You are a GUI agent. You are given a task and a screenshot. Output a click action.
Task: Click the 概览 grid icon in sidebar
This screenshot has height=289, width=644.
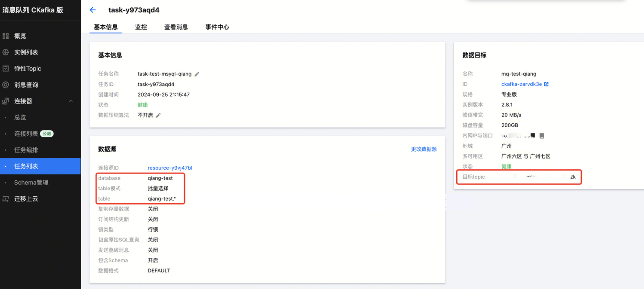tap(6, 36)
